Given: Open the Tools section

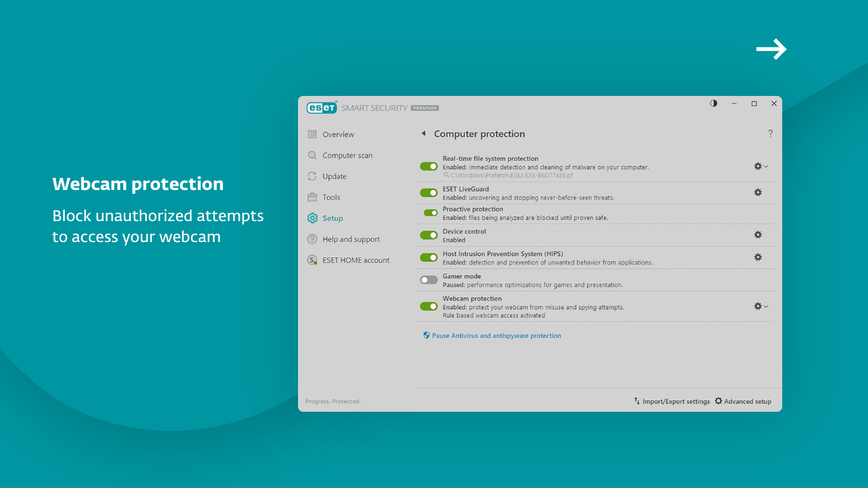Looking at the screenshot, I should tap(331, 197).
